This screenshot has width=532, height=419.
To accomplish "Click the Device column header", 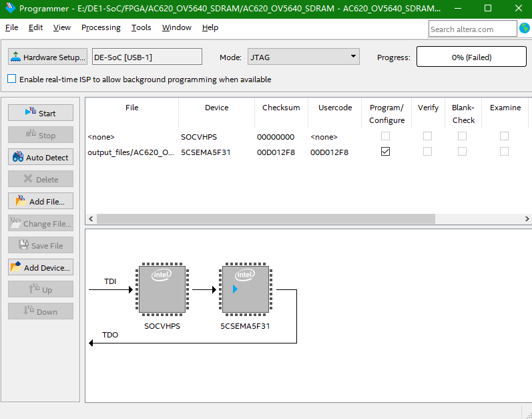I will tap(216, 114).
